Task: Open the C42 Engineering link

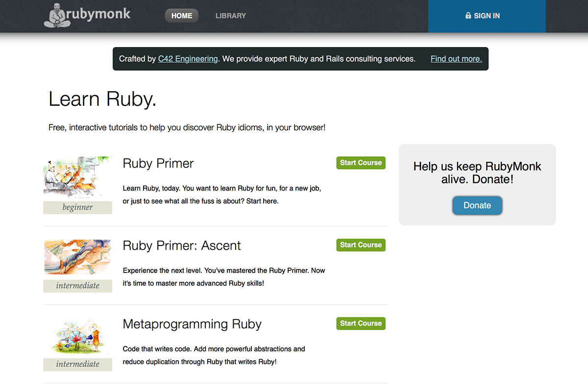Action: click(x=188, y=58)
